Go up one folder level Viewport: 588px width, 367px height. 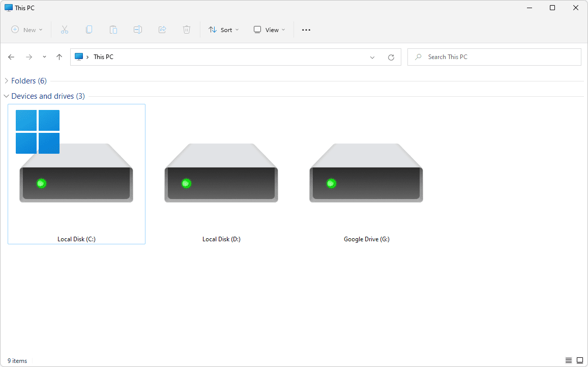tap(59, 57)
